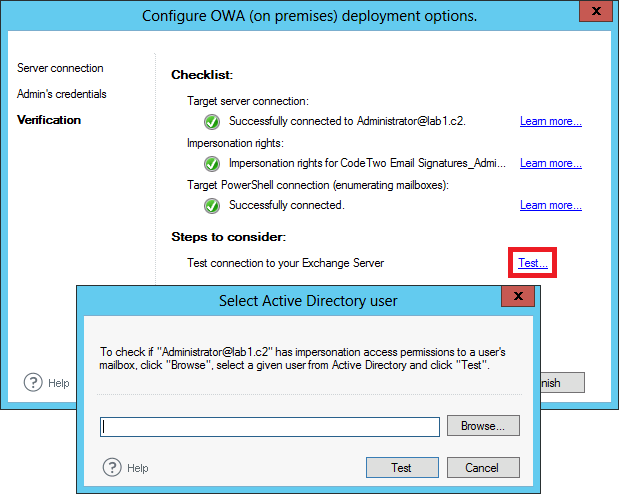Close the Configure OWA deployment options window
619x494 pixels.
596,11
